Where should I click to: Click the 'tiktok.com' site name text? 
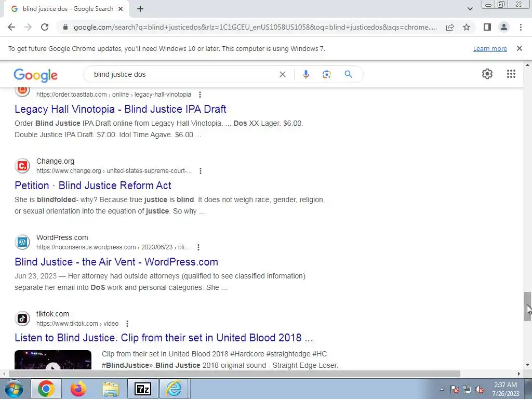(x=52, y=314)
